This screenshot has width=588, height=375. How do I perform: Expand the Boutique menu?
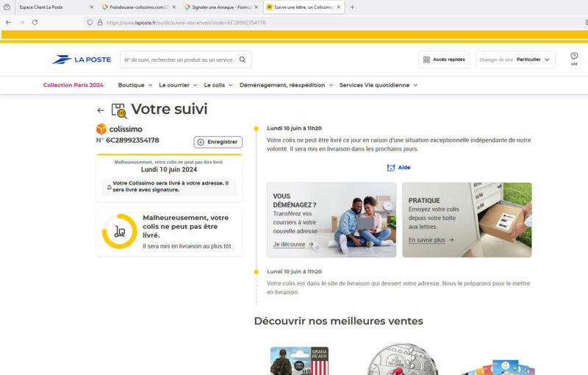point(135,85)
